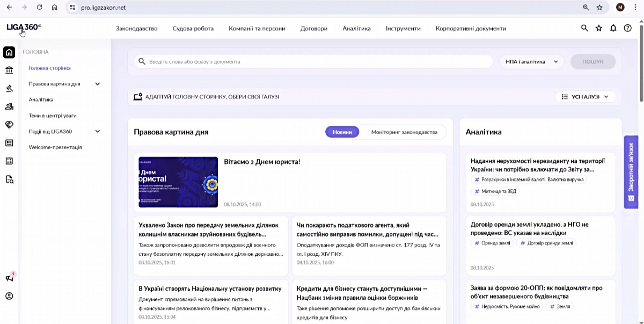The height and width of the screenshot is (324, 644).
Task: Open the НПА і аналітика dropdown
Action: pos(531,62)
